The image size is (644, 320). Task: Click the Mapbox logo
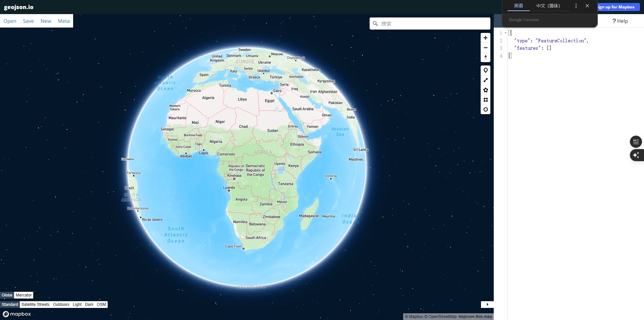coord(17,314)
